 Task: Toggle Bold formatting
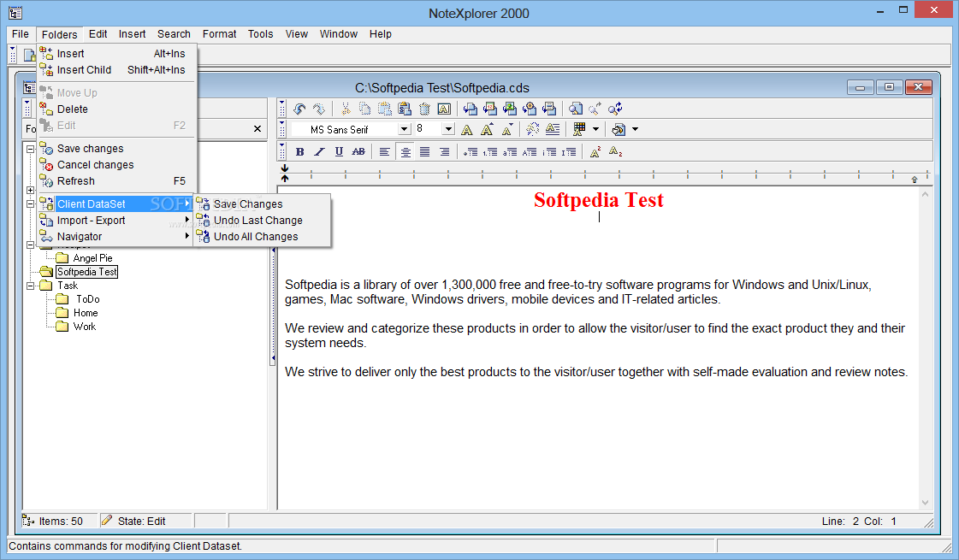pos(299,151)
